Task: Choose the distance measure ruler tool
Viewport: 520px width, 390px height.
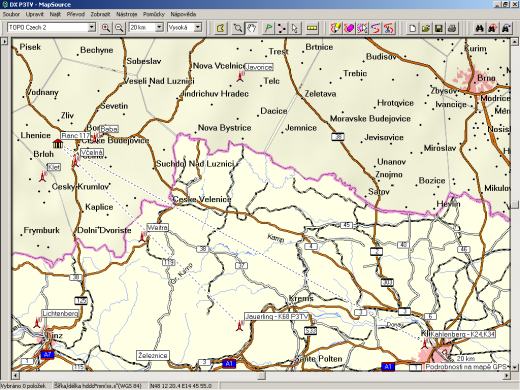Action: pyautogui.click(x=312, y=28)
